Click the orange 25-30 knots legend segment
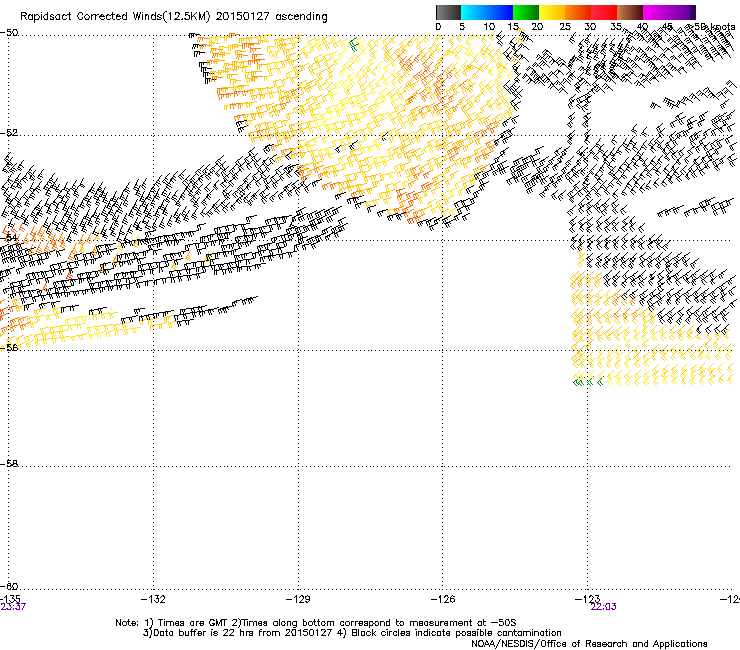This screenshot has height=650, width=740. pyautogui.click(x=578, y=12)
